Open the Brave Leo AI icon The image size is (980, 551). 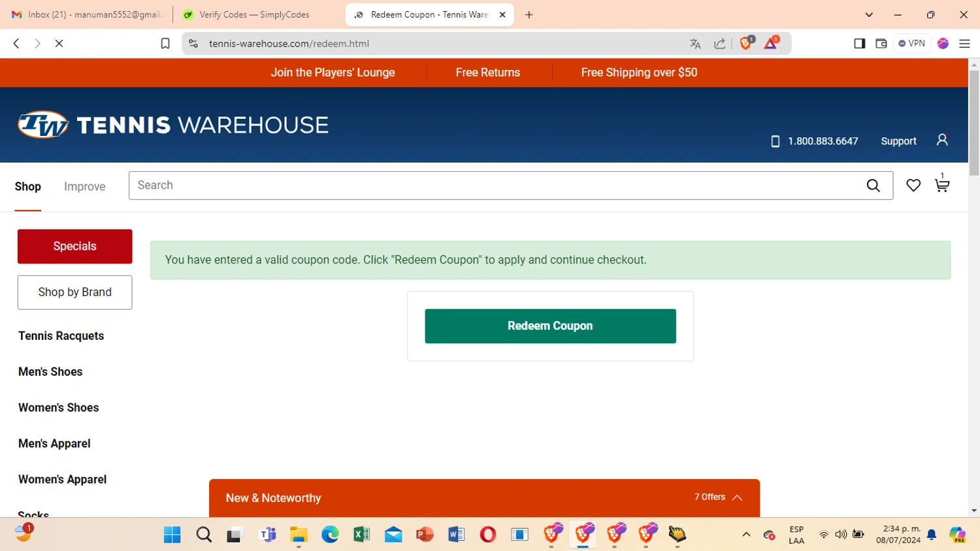943,43
